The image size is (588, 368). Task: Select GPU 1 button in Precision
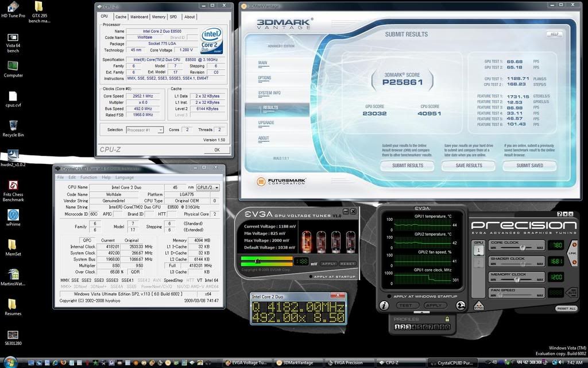[x=478, y=251]
